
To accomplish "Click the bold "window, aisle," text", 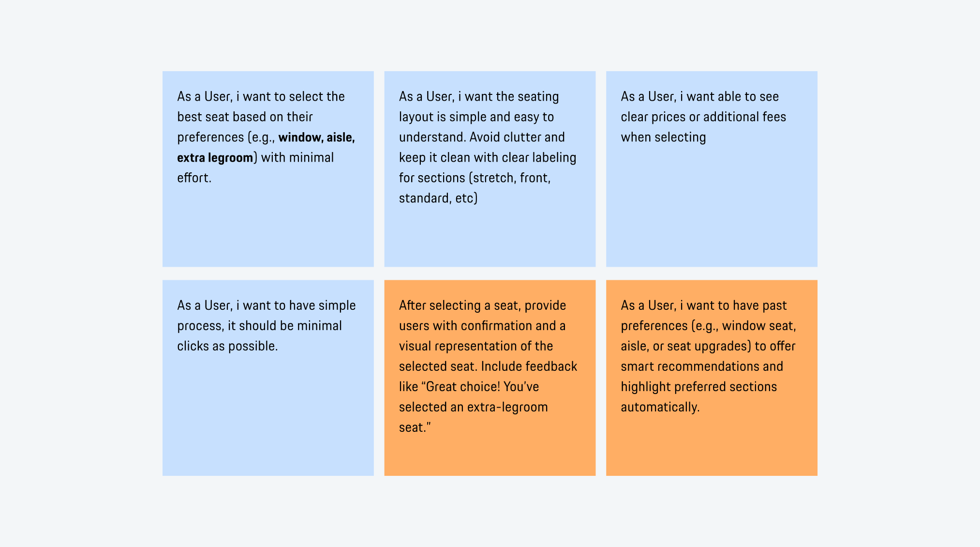I will 316,137.
